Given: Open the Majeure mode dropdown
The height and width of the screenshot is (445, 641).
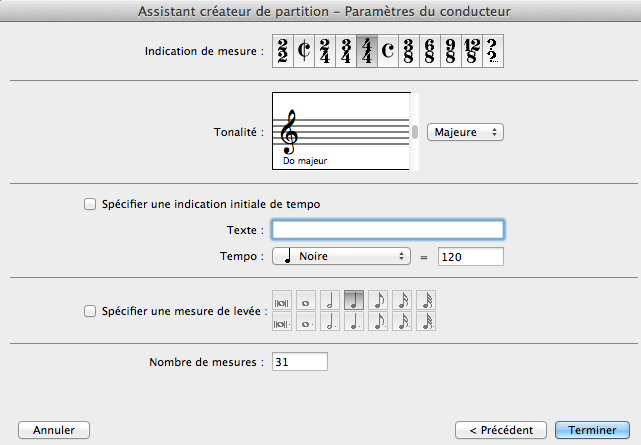Looking at the screenshot, I should pos(465,131).
